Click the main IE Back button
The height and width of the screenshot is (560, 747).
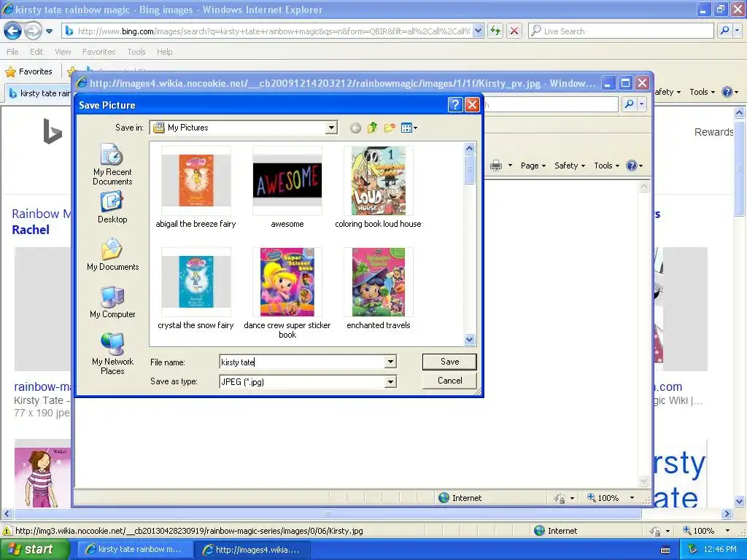tap(12, 31)
